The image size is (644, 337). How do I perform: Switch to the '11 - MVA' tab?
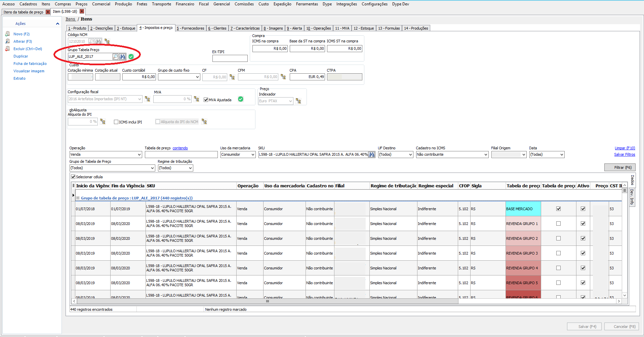tap(342, 28)
